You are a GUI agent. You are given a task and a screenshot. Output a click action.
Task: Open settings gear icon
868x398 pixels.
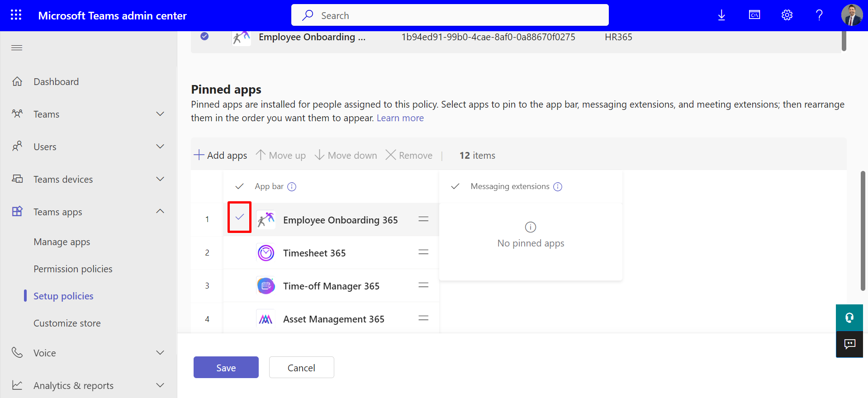tap(787, 15)
